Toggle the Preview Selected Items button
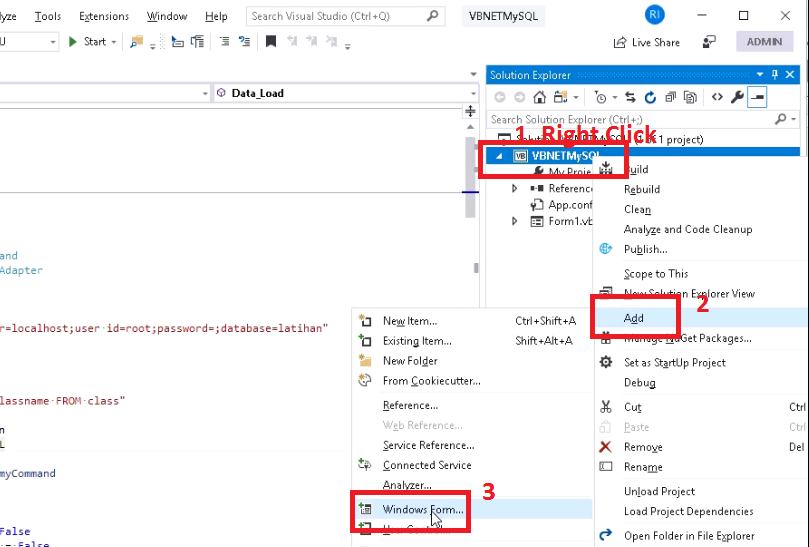The width and height of the screenshot is (809, 547). (x=757, y=97)
